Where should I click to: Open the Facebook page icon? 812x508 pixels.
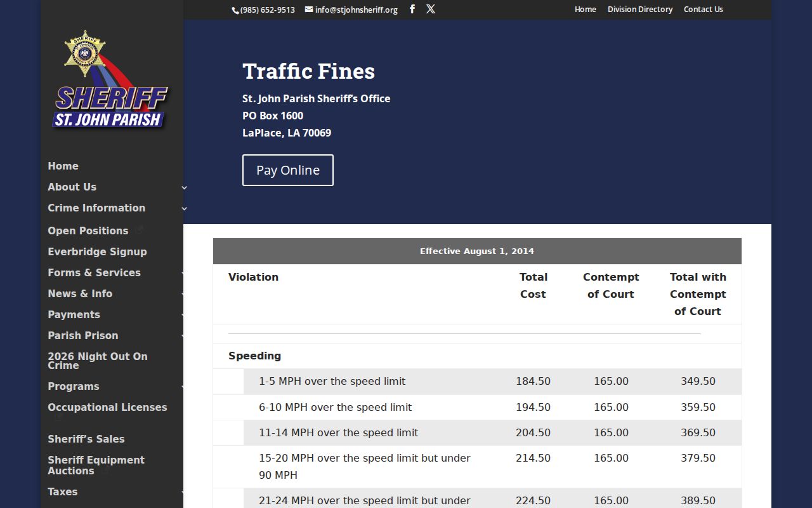[412, 9]
